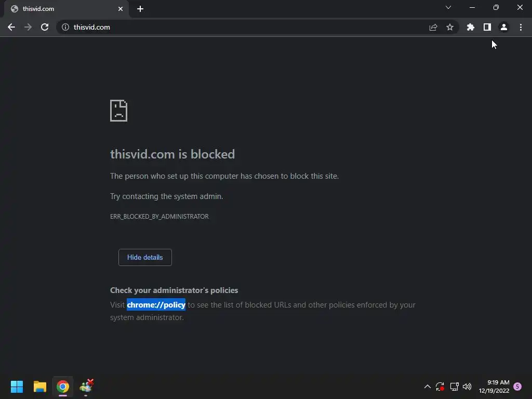532x399 pixels.
Task: Open the notification badge showing 5
Action: coord(517,387)
